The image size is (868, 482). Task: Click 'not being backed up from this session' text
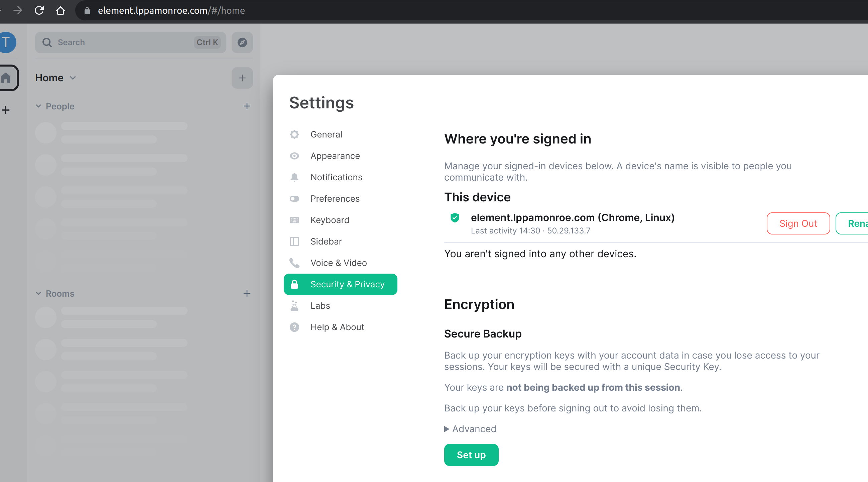tap(593, 388)
